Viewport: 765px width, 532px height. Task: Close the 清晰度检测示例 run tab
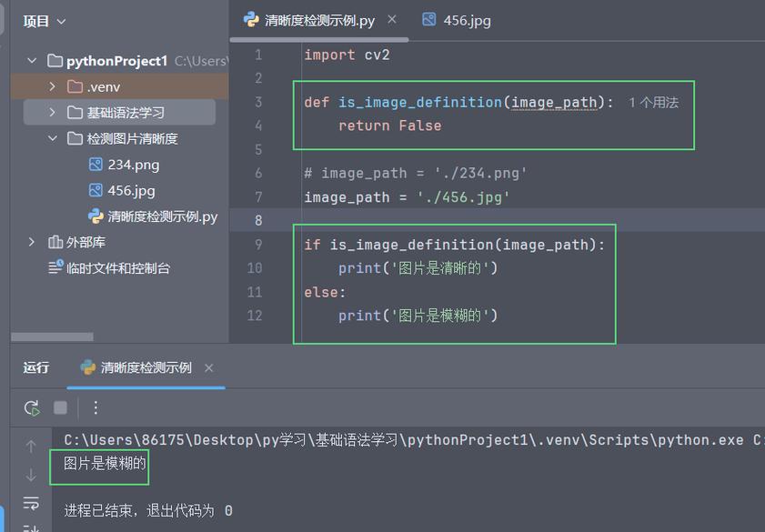pyautogui.click(x=209, y=368)
